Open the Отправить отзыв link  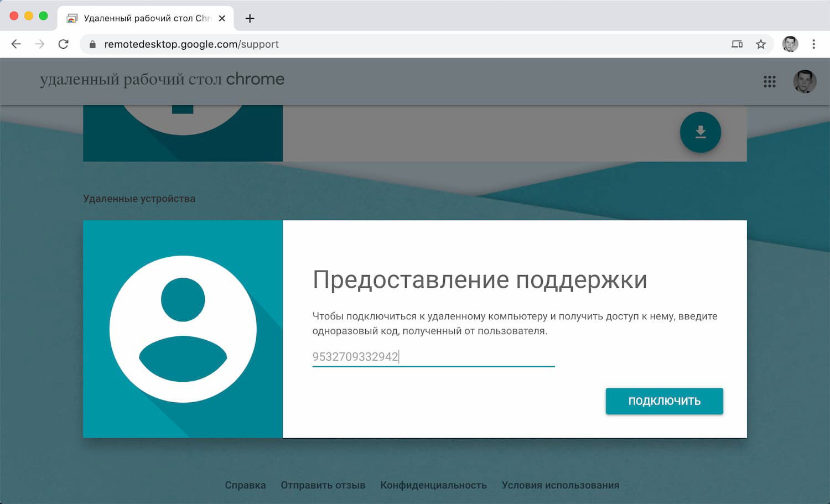pos(323,485)
